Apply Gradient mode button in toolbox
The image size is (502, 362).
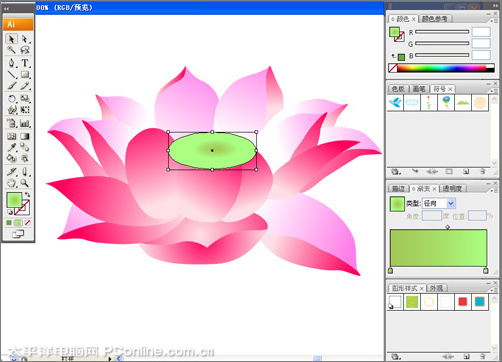pos(18,222)
